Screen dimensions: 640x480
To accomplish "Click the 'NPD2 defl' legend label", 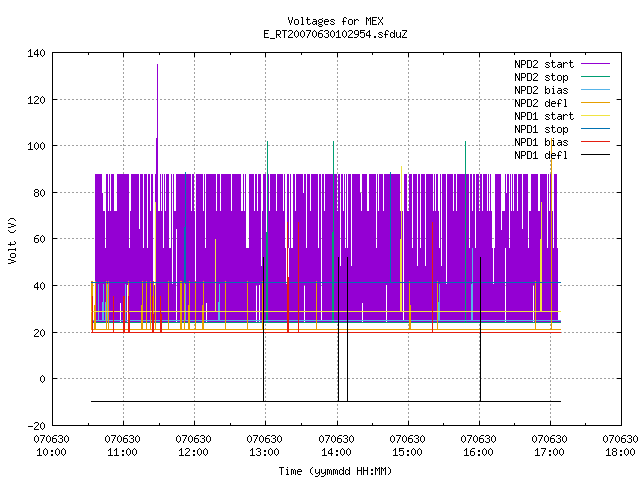I will point(541,103).
